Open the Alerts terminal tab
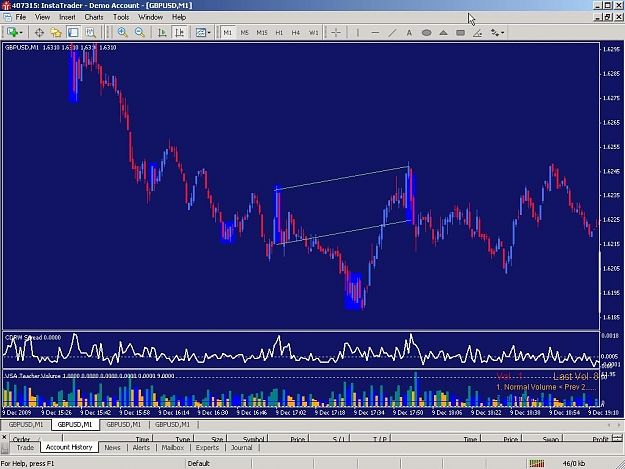 tap(141, 447)
